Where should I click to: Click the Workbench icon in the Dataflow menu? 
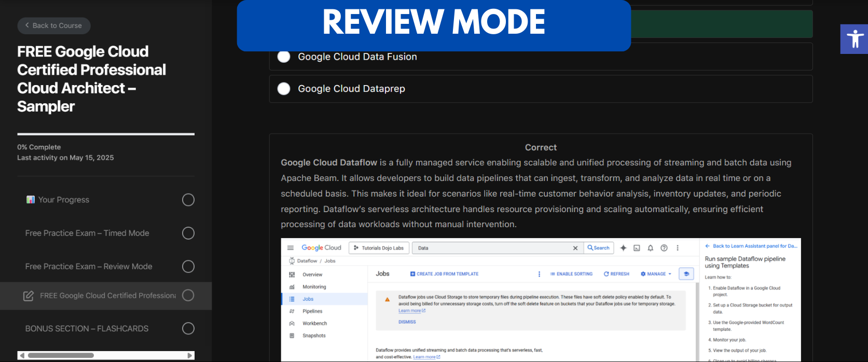(x=292, y=323)
